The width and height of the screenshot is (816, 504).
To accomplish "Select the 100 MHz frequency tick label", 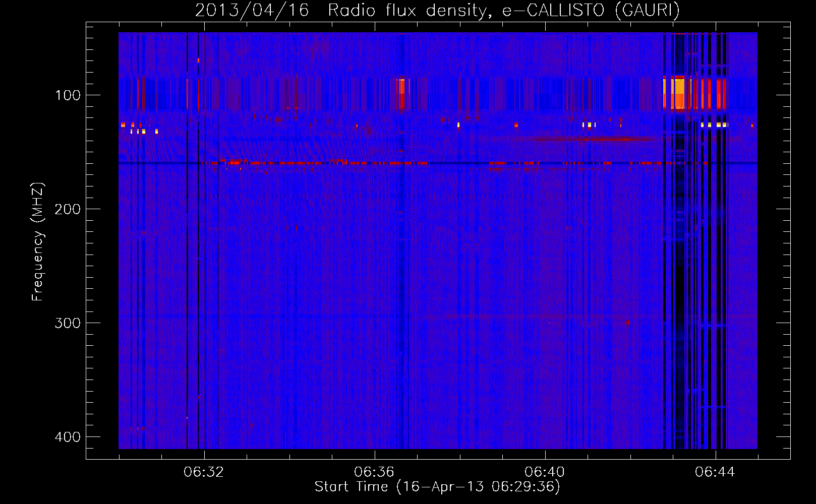I will pyautogui.click(x=68, y=95).
